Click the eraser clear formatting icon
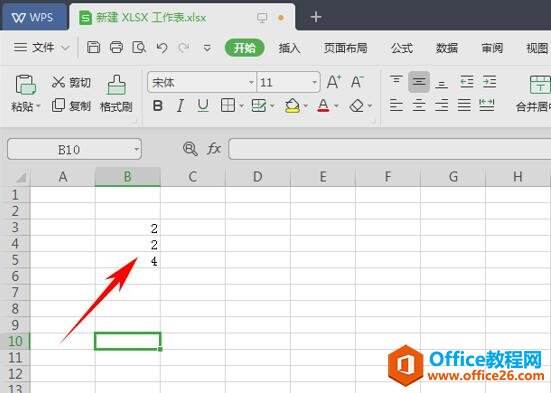 click(357, 105)
